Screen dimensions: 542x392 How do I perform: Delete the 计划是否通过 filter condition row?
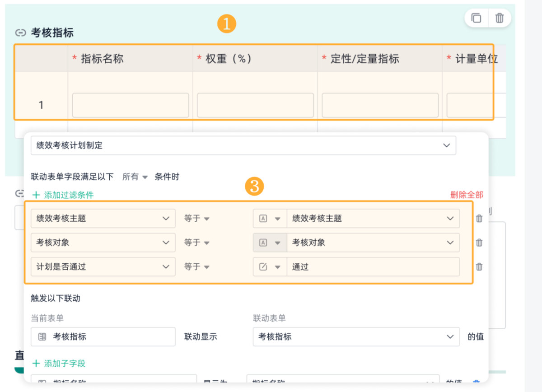[479, 267]
